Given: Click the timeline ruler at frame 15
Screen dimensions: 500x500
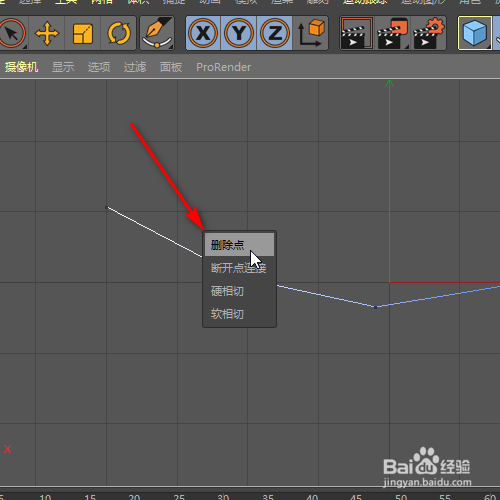Looking at the screenshot, I should tap(90, 497).
